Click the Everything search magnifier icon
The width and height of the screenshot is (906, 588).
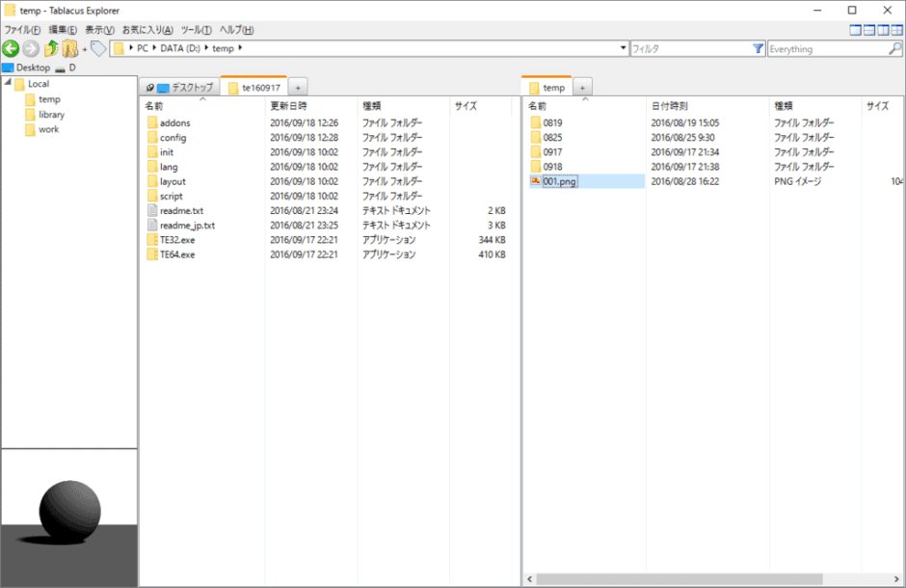pyautogui.click(x=893, y=47)
